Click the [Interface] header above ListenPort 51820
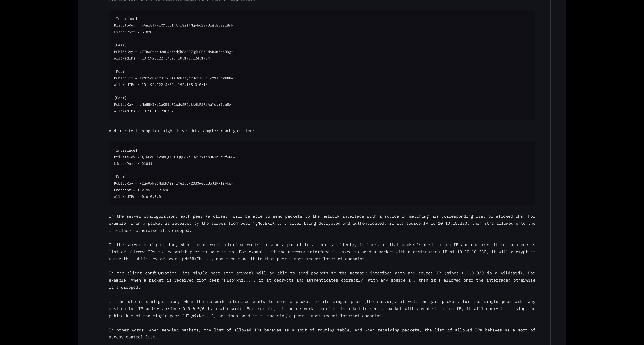The image size is (644, 345). click(x=126, y=19)
